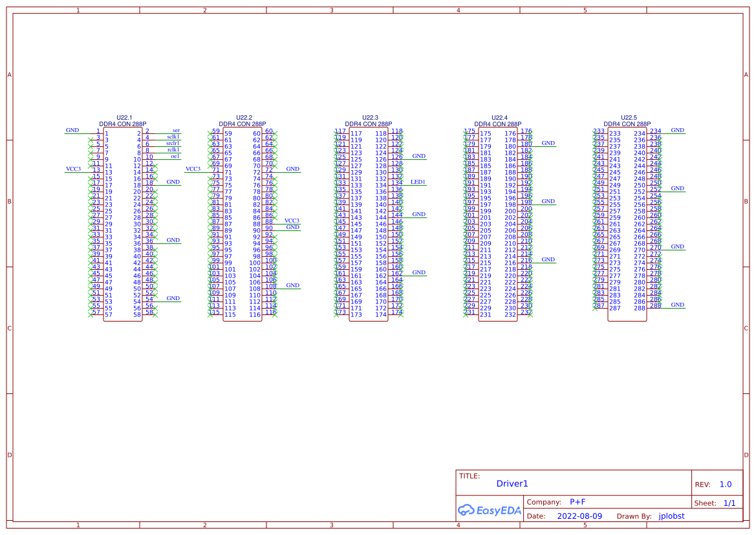
Task: Select the 2022-08-09 date value
Action: 579,516
